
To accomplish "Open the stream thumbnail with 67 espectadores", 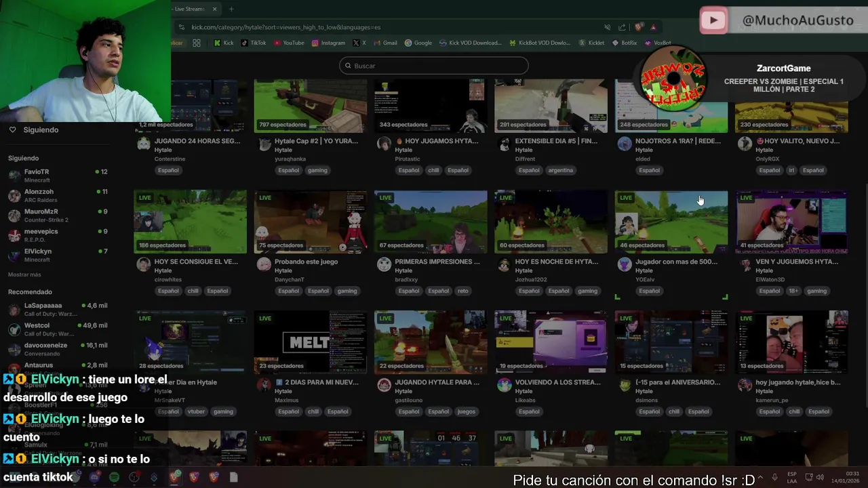I will pos(431,222).
